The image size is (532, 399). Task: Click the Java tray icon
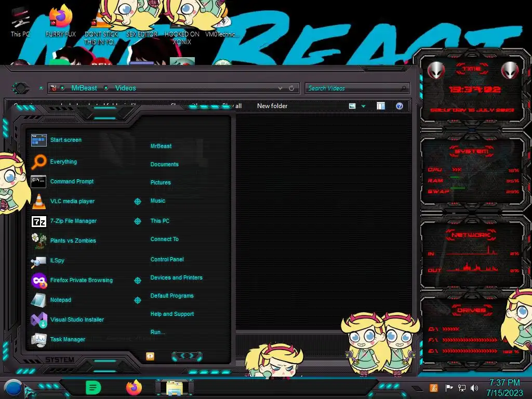click(x=433, y=388)
